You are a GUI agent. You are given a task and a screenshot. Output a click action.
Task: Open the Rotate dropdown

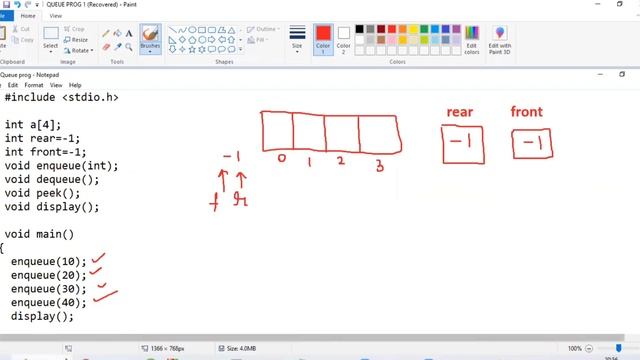(x=78, y=50)
